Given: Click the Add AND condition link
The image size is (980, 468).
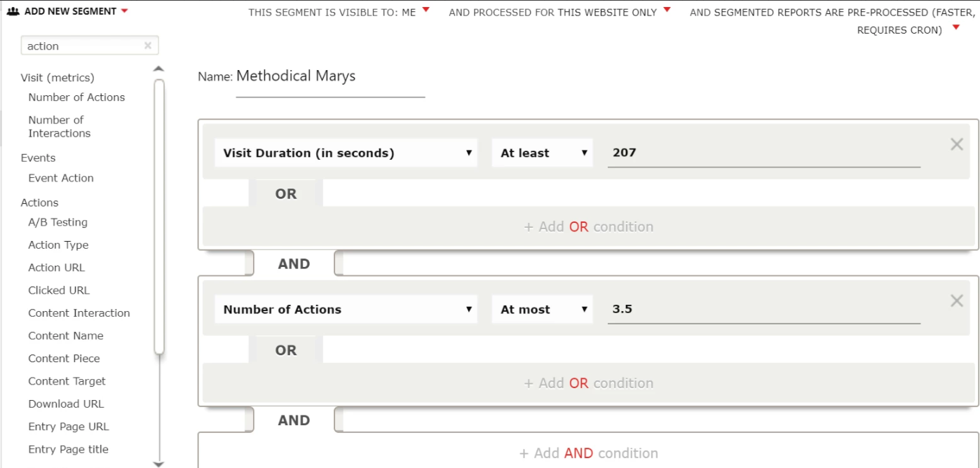Looking at the screenshot, I should pos(589,453).
